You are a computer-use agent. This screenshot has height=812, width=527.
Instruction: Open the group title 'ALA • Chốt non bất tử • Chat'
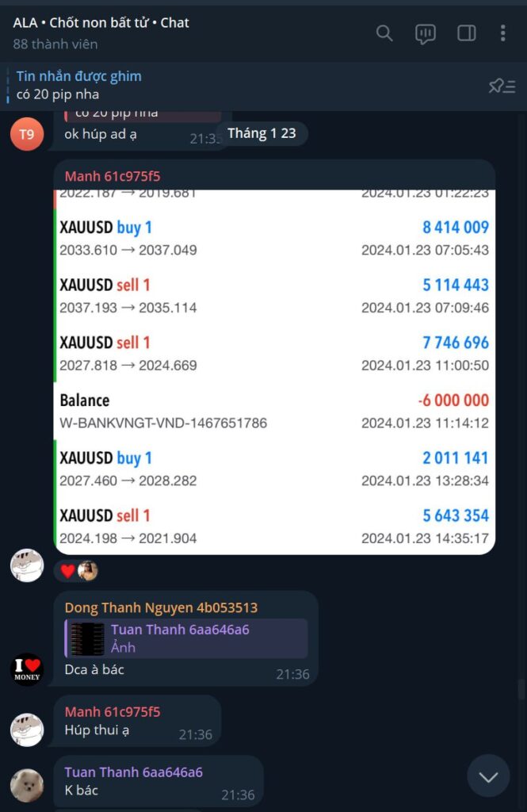101,23
